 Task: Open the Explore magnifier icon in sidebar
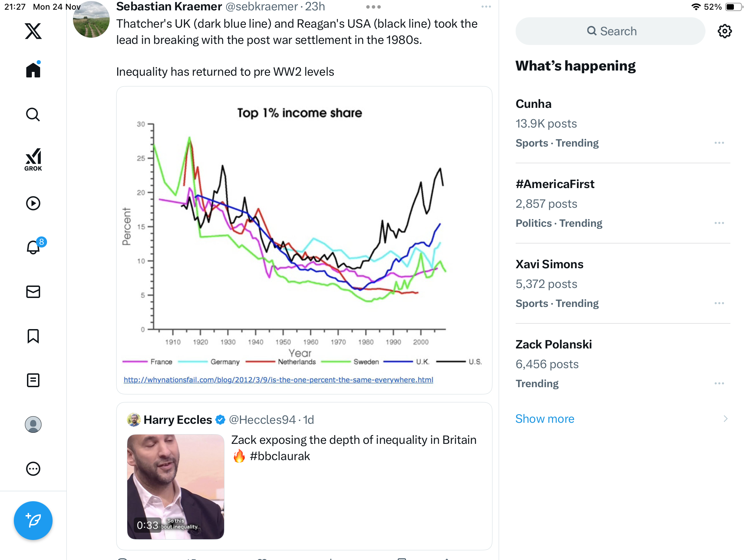(33, 114)
